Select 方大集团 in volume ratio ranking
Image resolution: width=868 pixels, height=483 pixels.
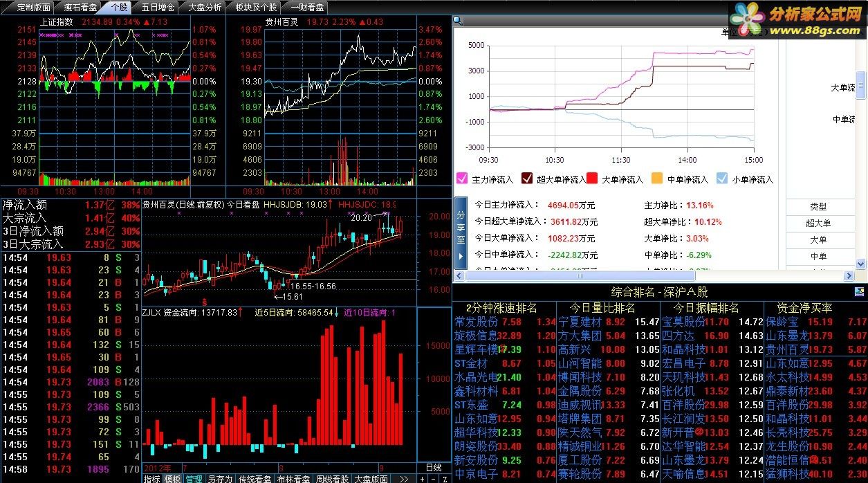tap(580, 336)
